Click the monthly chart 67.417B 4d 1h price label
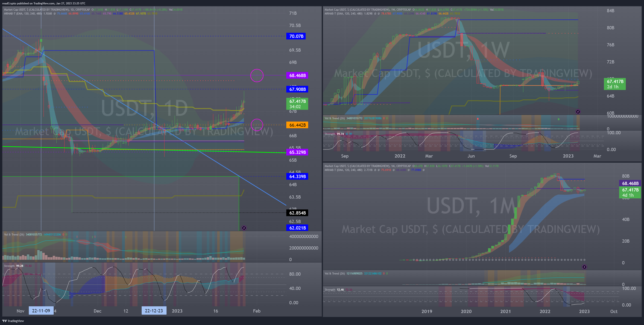This screenshot has width=644, height=325. [x=630, y=193]
